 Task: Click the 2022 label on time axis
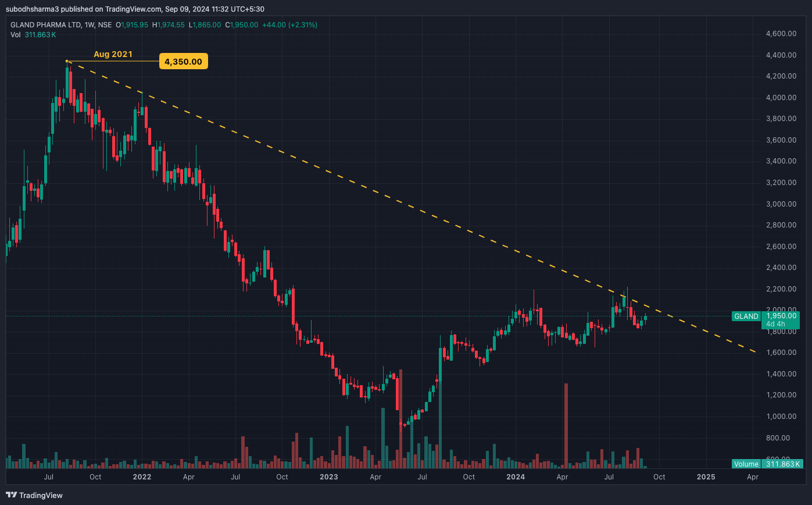[x=142, y=477]
